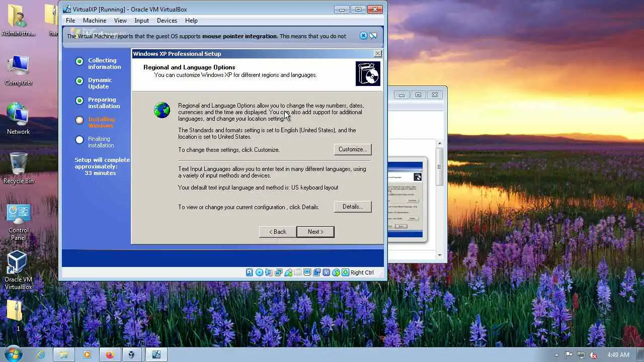The image size is (644, 362).
Task: Select the Control Panel desktop icon
Action: tap(19, 222)
